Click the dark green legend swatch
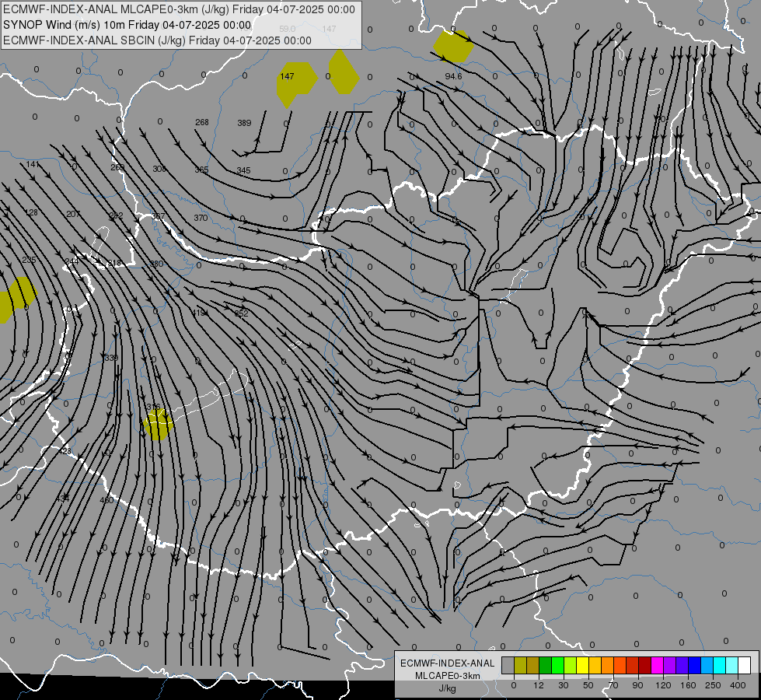The width and height of the screenshot is (761, 700). (x=545, y=666)
